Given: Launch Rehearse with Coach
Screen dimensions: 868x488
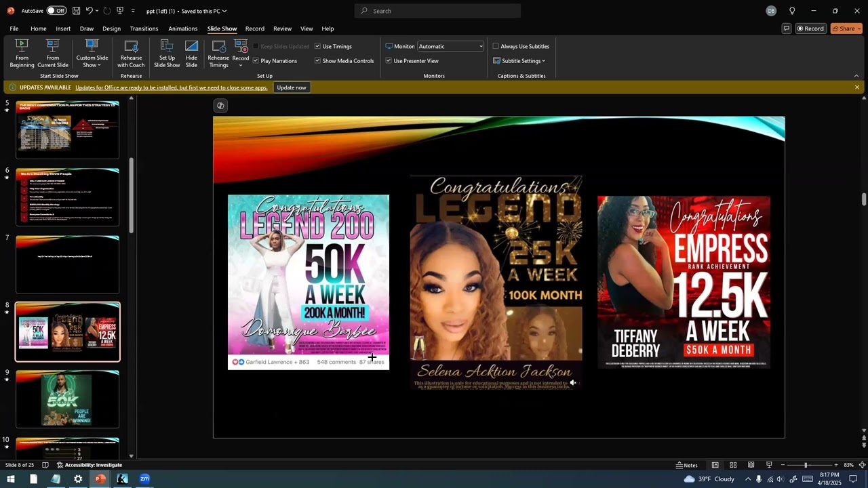Looking at the screenshot, I should pyautogui.click(x=131, y=54).
